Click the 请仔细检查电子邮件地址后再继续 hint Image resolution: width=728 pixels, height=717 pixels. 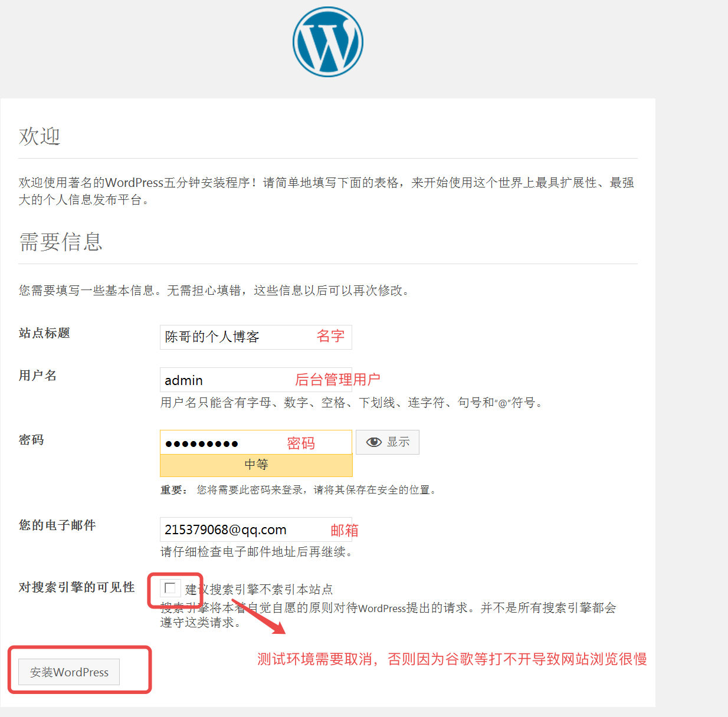[x=257, y=552]
